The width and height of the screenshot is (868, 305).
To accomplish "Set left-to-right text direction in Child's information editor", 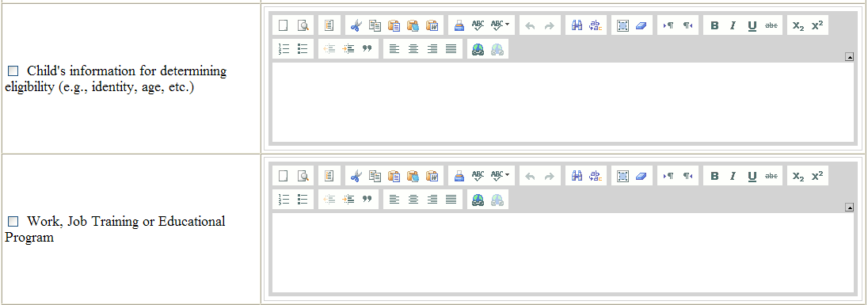I will click(x=668, y=25).
